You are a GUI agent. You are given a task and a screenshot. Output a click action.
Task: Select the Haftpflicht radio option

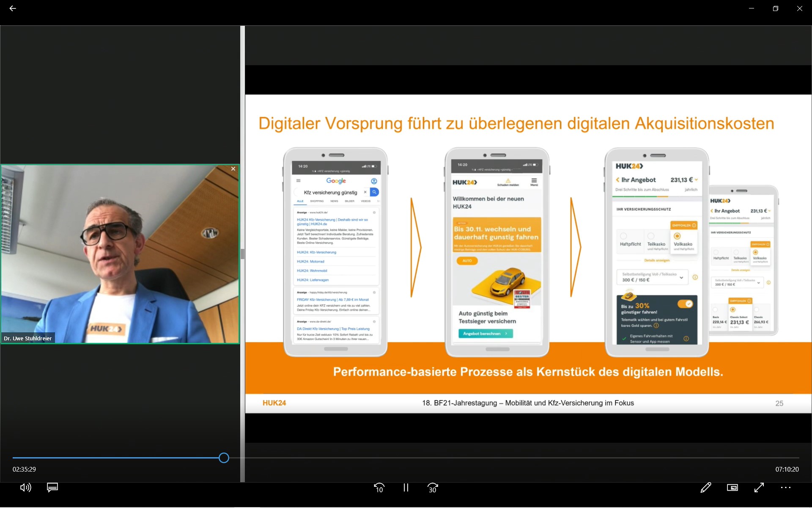[x=624, y=236]
